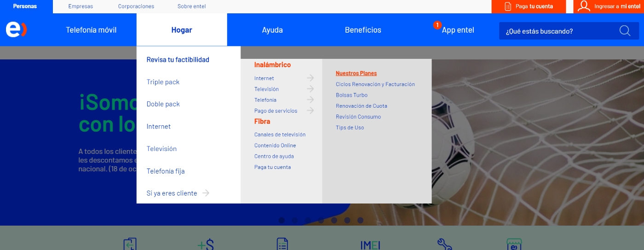This screenshot has height=250, width=644.
Task: Click the Fibra heading
Action: tap(262, 122)
